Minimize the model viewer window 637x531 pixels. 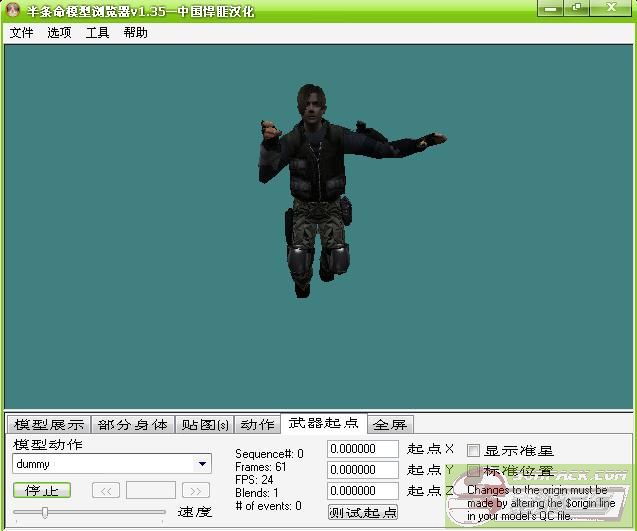tap(550, 8)
